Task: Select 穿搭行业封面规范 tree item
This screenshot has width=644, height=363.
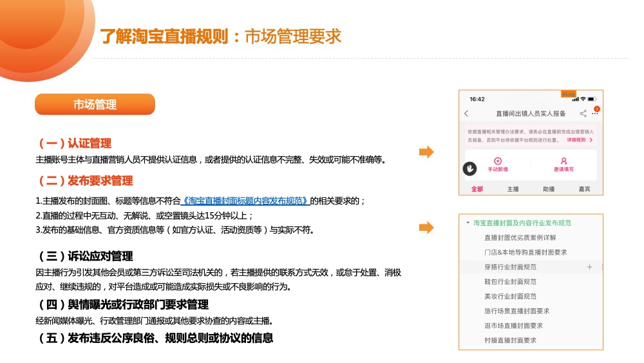Action: tap(510, 267)
